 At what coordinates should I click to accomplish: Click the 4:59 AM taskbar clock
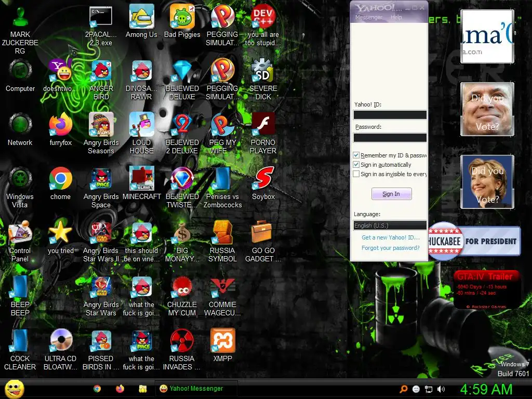[486, 389]
